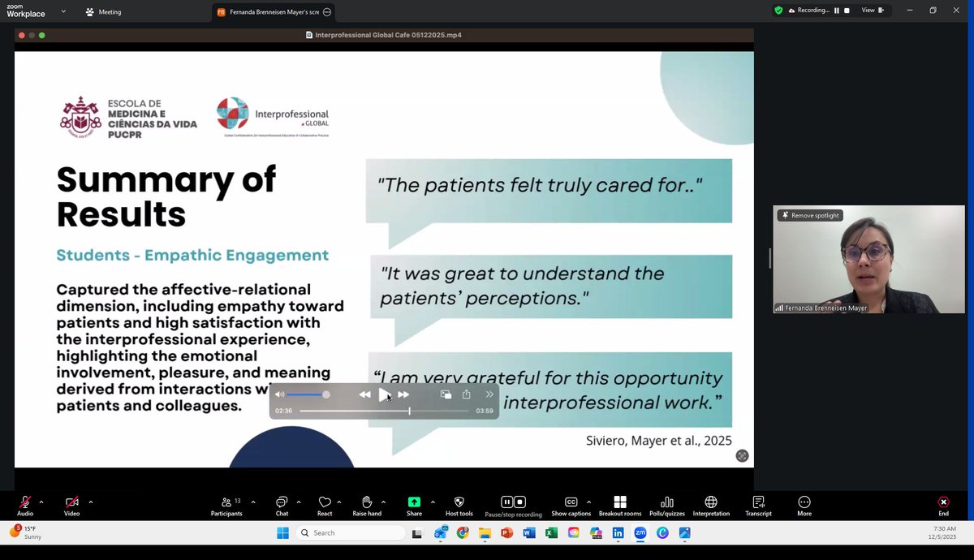Adjust the video player volume slider

coord(308,394)
